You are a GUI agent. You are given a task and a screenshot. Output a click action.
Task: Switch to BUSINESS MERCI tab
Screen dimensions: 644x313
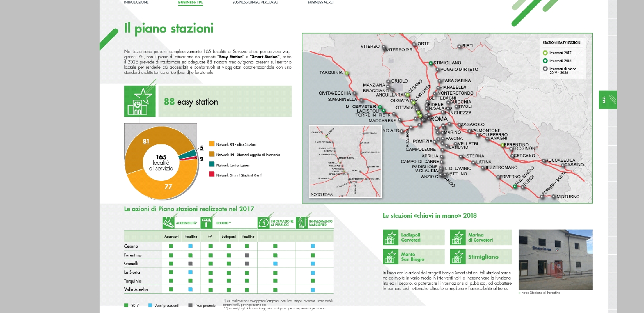321,2
